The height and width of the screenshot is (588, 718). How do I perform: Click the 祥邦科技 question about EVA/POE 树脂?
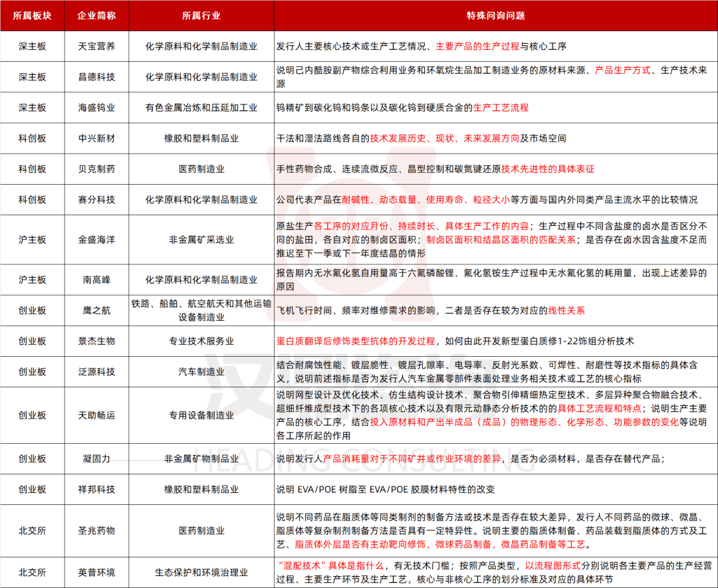[386, 489]
